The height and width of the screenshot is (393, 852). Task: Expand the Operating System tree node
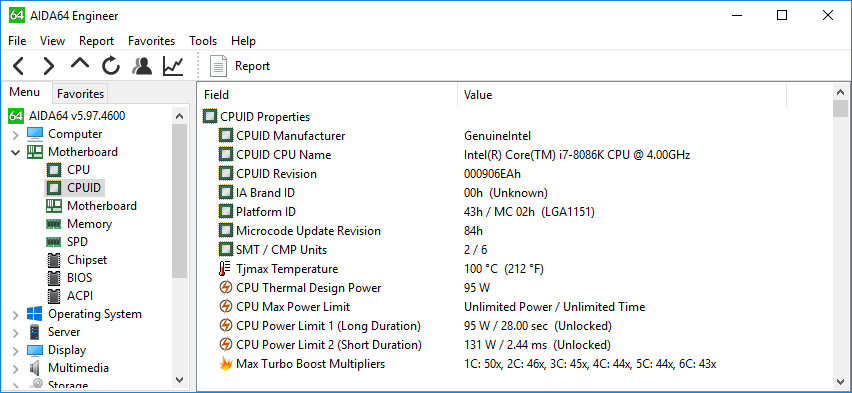[x=15, y=314]
